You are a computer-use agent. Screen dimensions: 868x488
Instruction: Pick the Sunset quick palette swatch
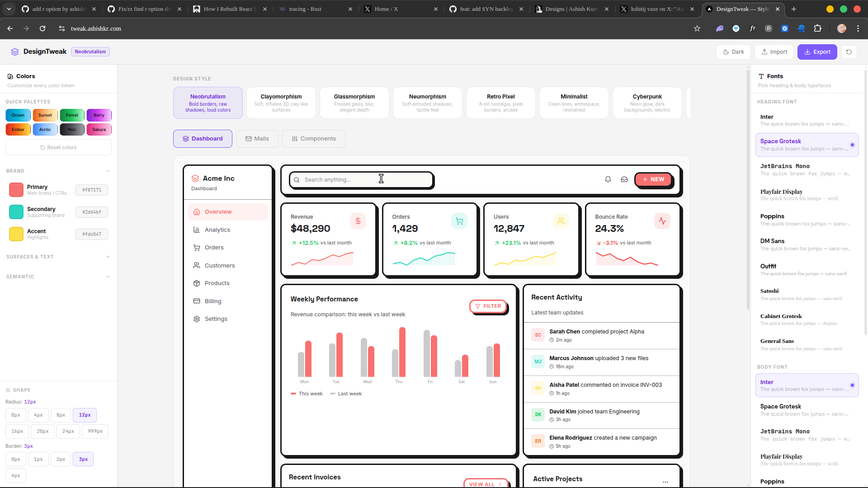point(45,115)
